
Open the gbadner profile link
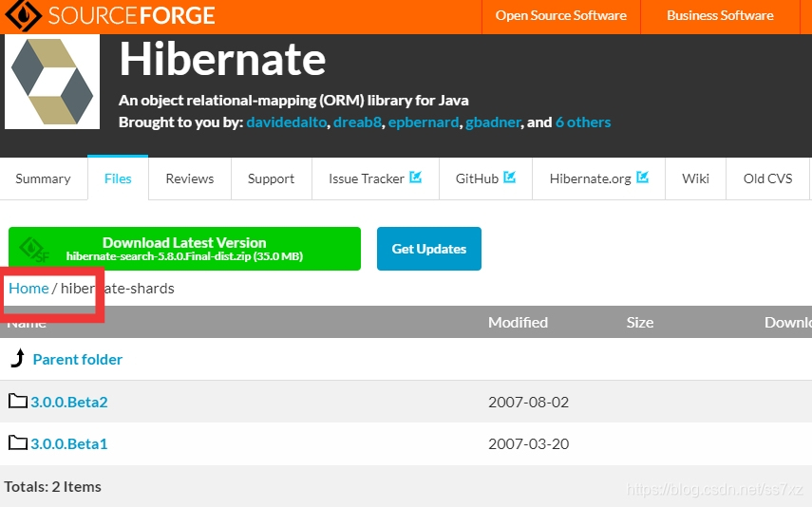493,122
